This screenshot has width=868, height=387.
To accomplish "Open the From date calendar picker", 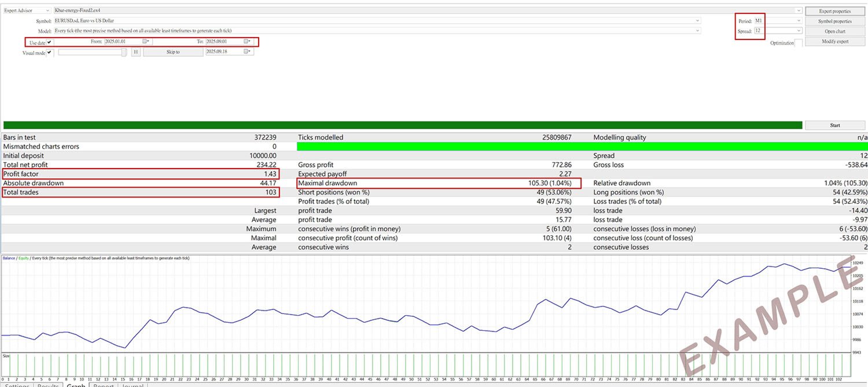I will (146, 42).
